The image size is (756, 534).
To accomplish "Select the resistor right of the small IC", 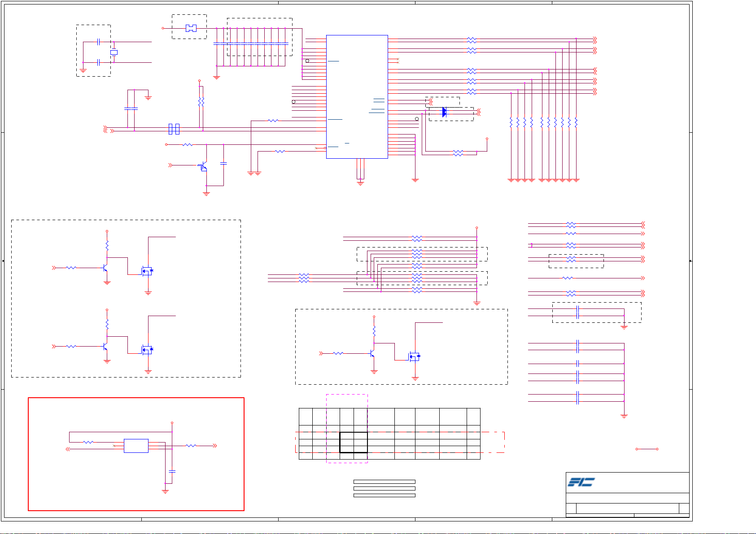I will coord(191,446).
